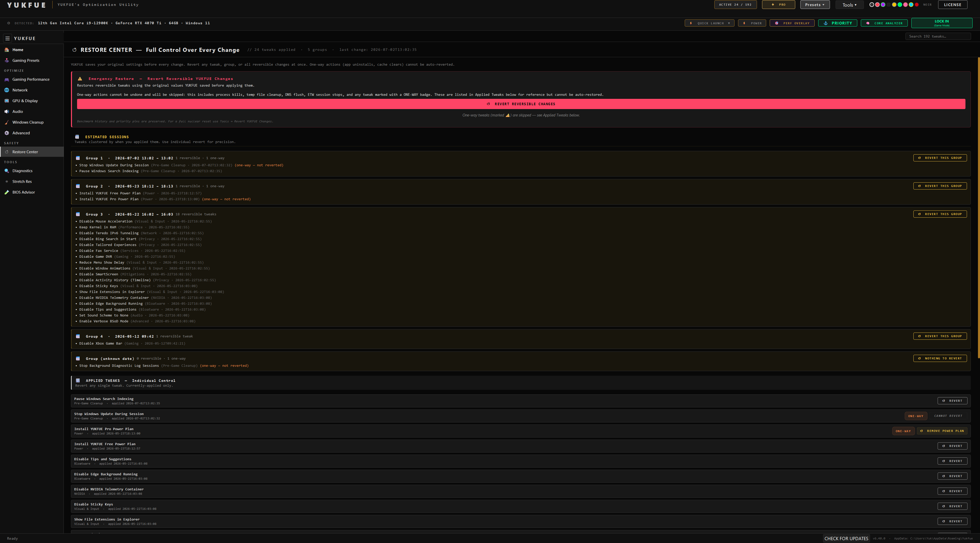Select Audio in the sidebar
Image resolution: width=980 pixels, height=543 pixels.
pyautogui.click(x=32, y=112)
